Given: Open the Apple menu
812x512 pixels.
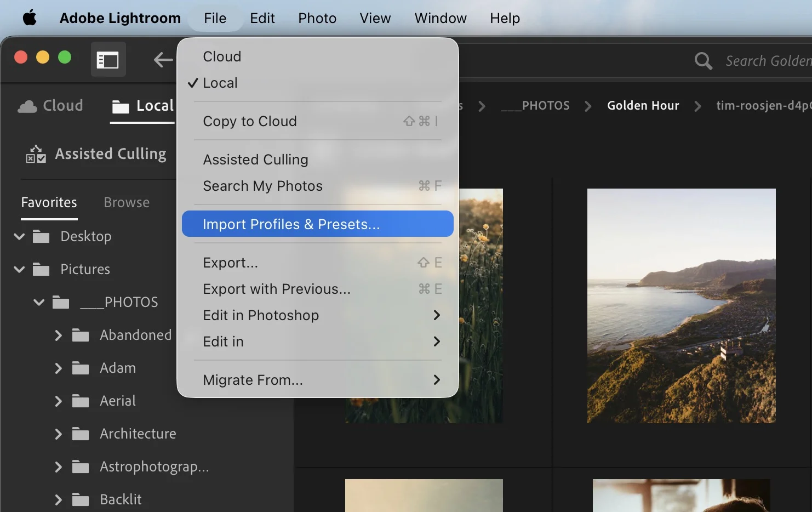Looking at the screenshot, I should pos(29,18).
